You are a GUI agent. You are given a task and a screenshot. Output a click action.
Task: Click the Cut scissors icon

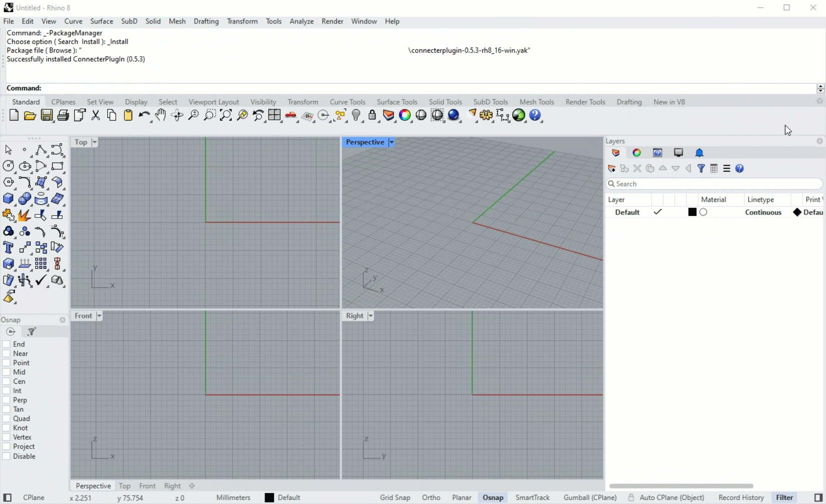click(96, 115)
